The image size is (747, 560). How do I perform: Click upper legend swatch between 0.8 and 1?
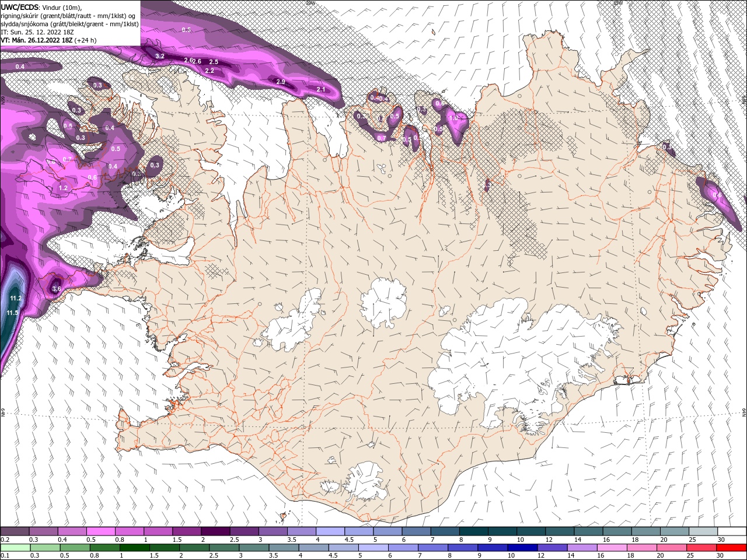coord(130,531)
